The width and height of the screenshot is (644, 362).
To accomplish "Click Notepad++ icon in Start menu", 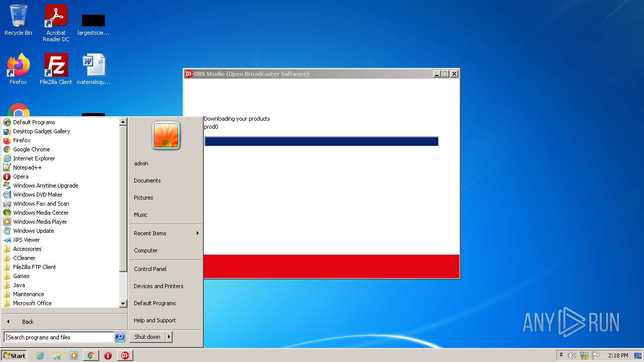I will point(7,167).
